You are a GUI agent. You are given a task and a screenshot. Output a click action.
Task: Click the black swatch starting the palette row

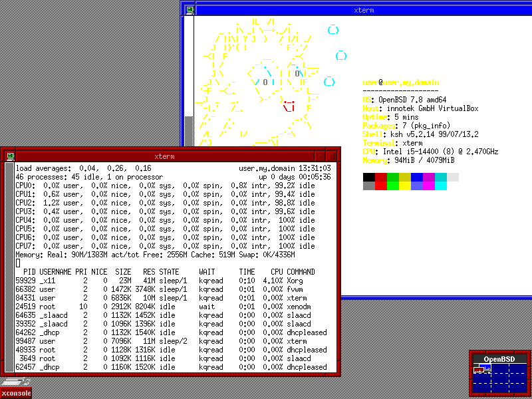click(370, 176)
